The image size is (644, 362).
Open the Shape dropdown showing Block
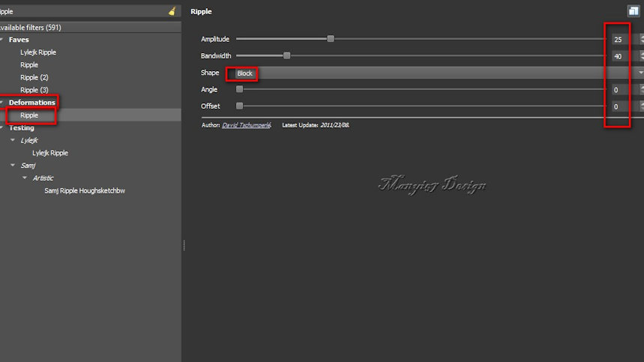coord(435,73)
